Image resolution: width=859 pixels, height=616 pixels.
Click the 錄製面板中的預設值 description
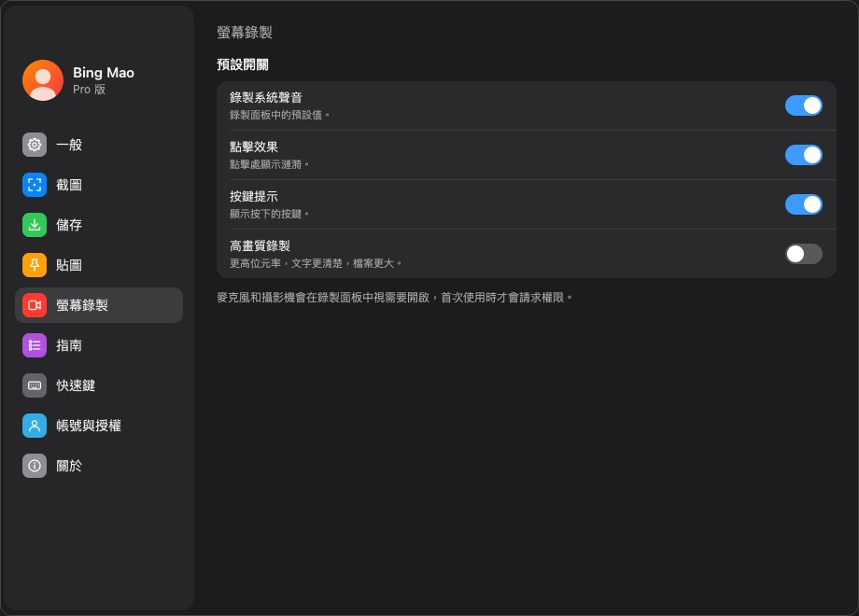280,115
